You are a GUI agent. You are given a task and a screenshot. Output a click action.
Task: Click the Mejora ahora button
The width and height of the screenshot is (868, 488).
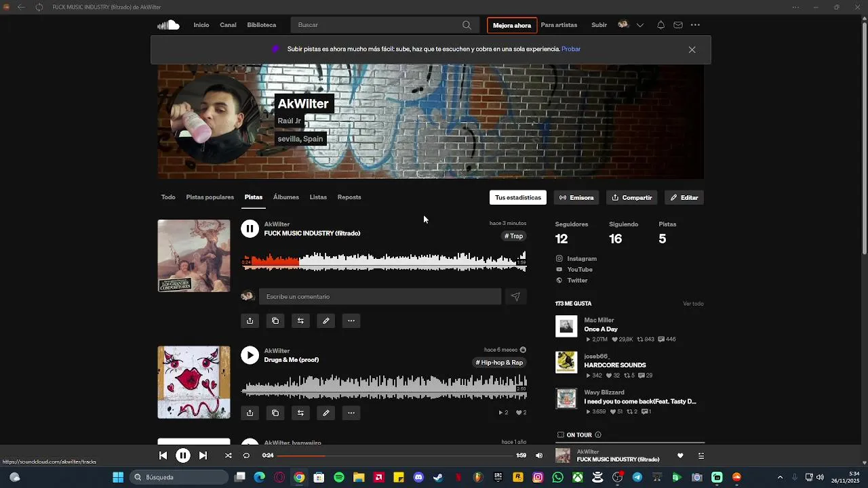point(512,25)
